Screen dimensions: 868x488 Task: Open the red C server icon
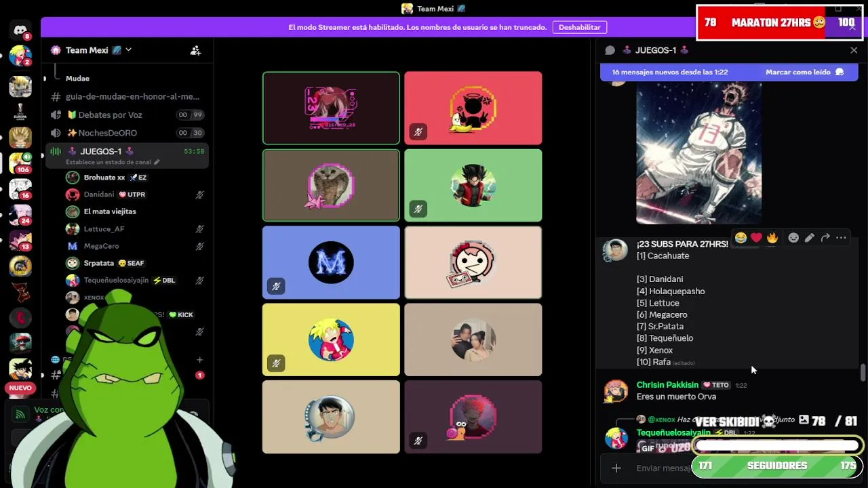[x=20, y=317]
